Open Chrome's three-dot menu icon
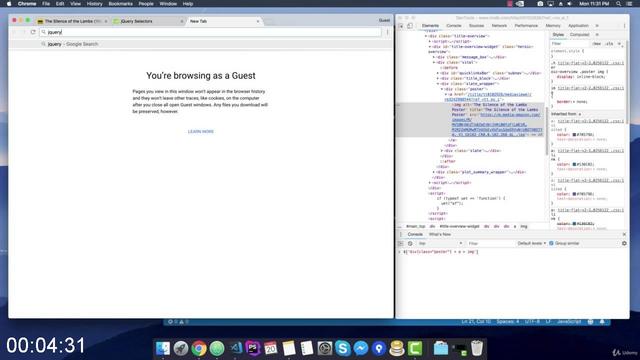This screenshot has height=360, width=640. 387,32
